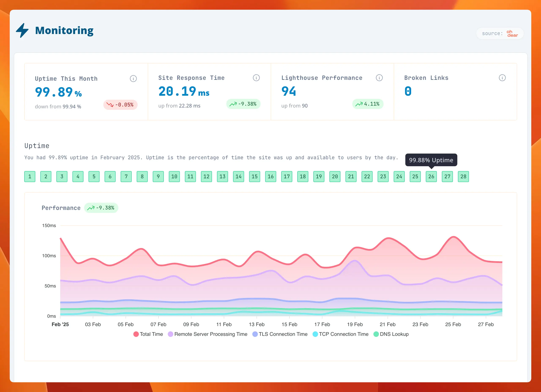Click the 4.11% Lighthouse change badge
Image resolution: width=541 pixels, height=392 pixels.
pos(367,104)
